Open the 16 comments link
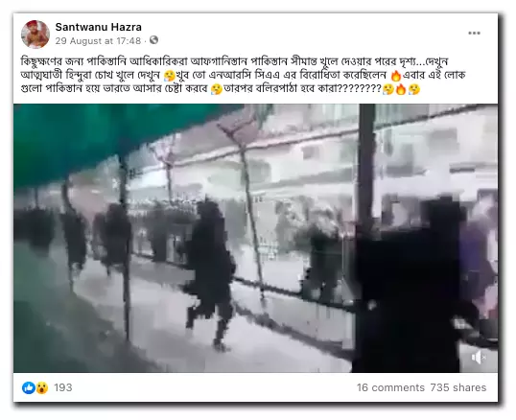Screen dimensions: 516x420 pos(390,387)
